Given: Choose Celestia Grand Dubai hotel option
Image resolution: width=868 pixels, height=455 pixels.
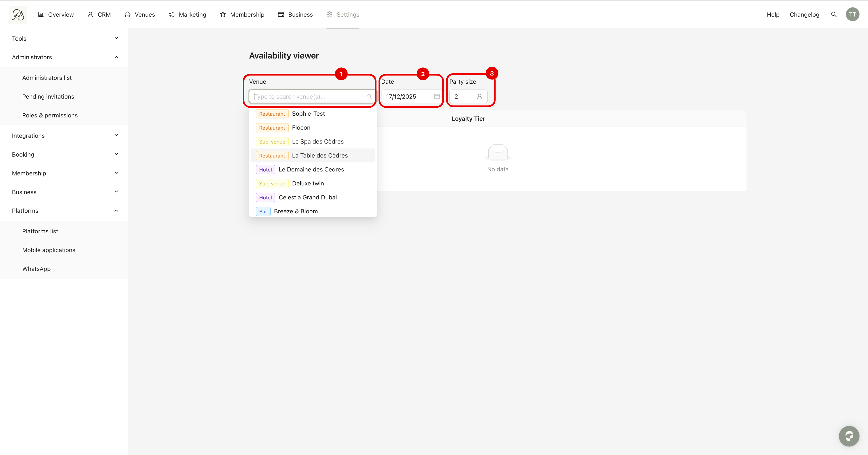Looking at the screenshot, I should [x=307, y=197].
